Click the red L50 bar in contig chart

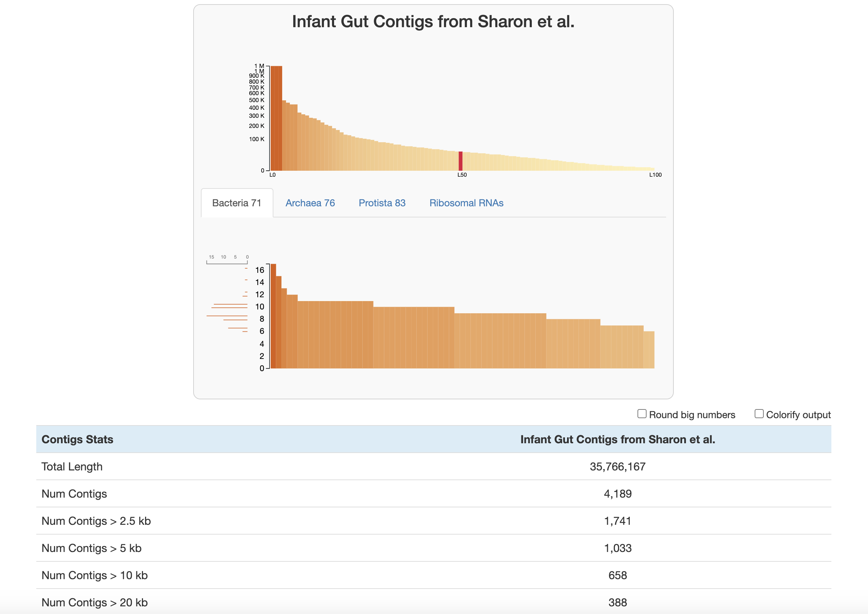coord(460,161)
